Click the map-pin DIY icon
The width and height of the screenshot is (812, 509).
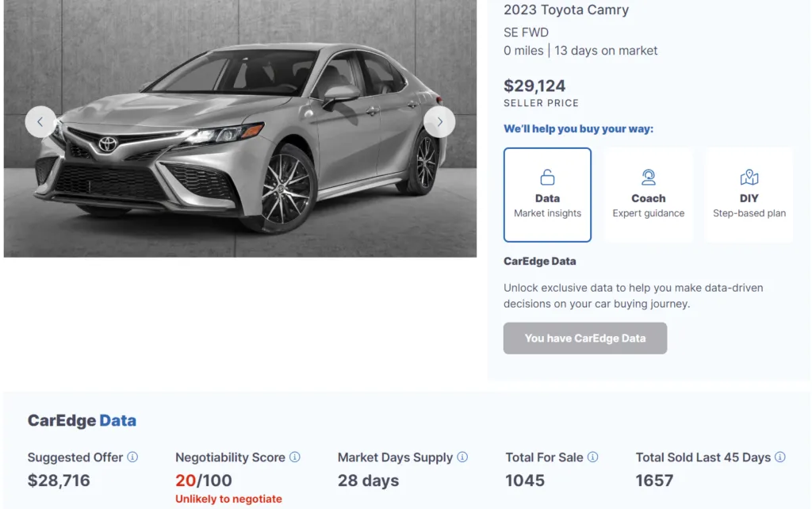[x=749, y=177]
